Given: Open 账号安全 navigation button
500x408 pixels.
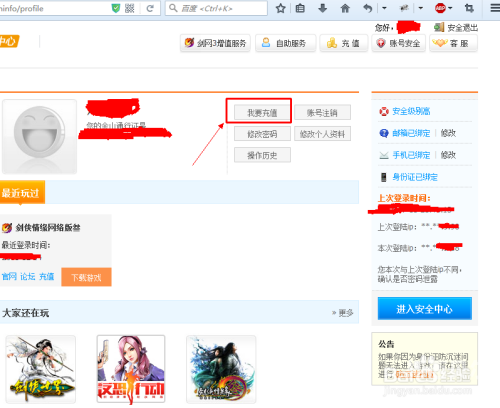Looking at the screenshot, I should (398, 43).
